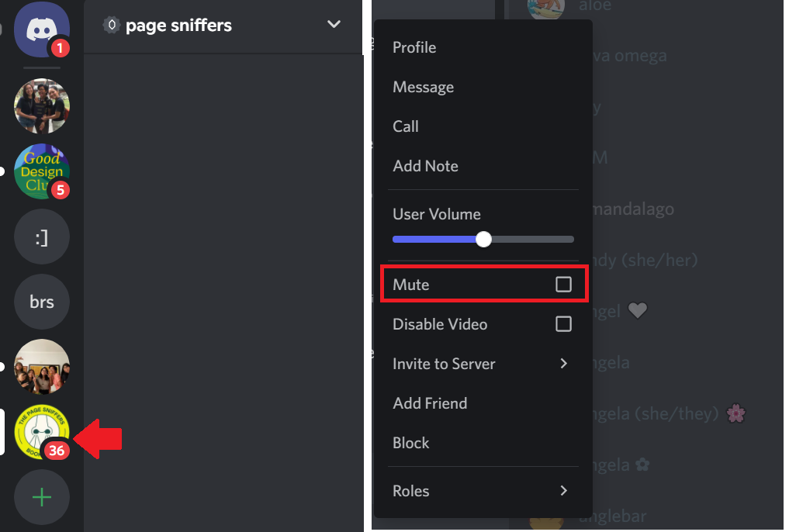Open the page sniffers server icon
789x532 pixels.
pos(41,432)
